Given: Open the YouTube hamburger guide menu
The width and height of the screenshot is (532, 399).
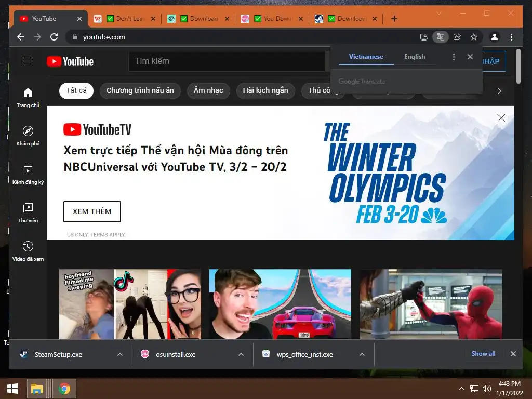Looking at the screenshot, I should (x=28, y=61).
